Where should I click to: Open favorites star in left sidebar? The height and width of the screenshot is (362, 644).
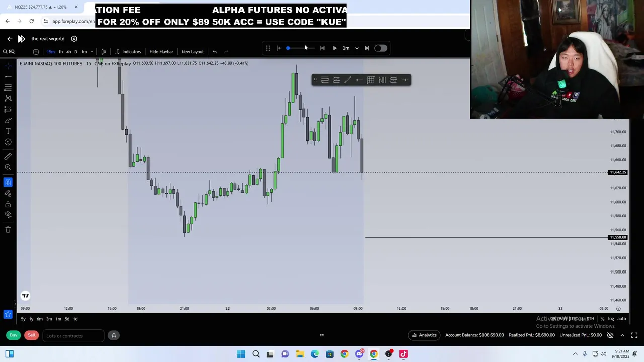(x=8, y=314)
